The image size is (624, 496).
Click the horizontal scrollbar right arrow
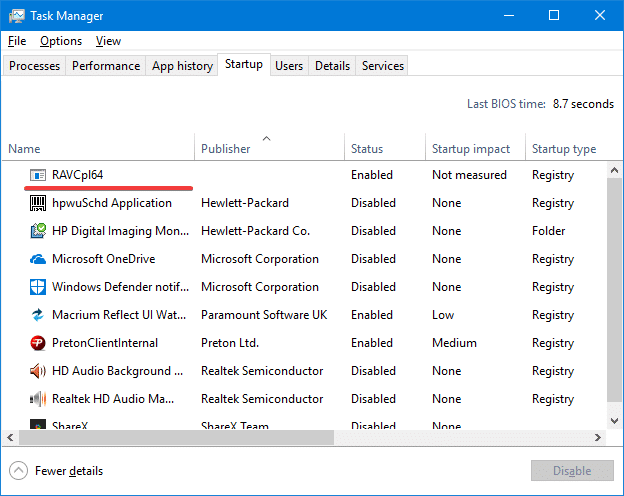click(x=598, y=437)
